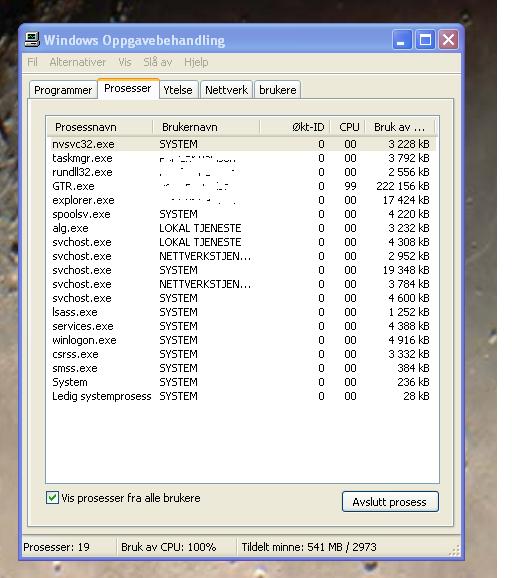Viewport: 512px width, 578px height.
Task: Toggle Vis prosesser fra alle brukere checkbox
Action: [52, 498]
